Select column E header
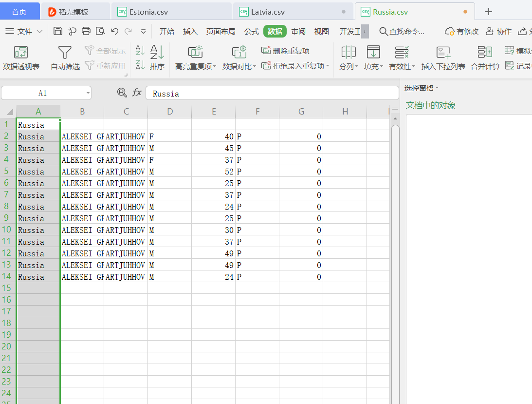The image size is (532, 404). click(214, 112)
